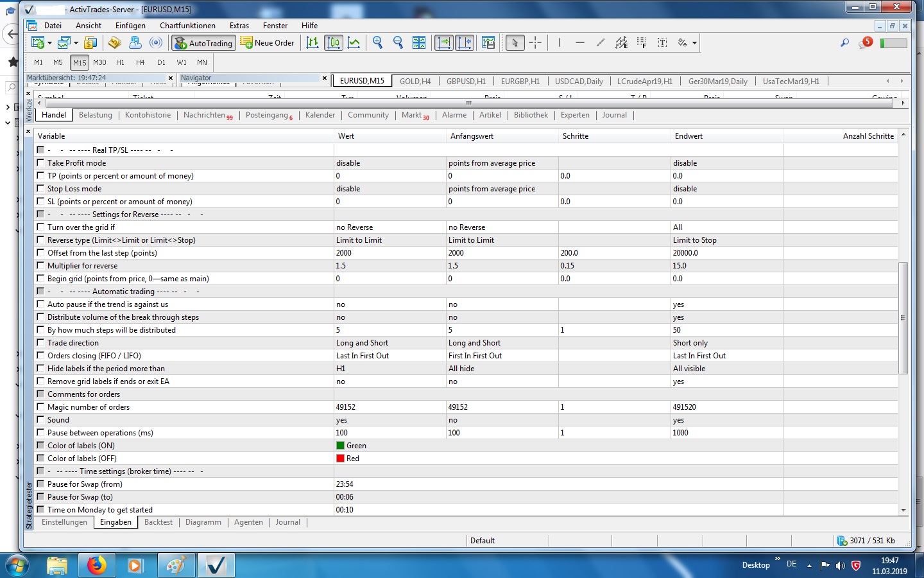Click the connection progress bar indicator

(x=893, y=43)
